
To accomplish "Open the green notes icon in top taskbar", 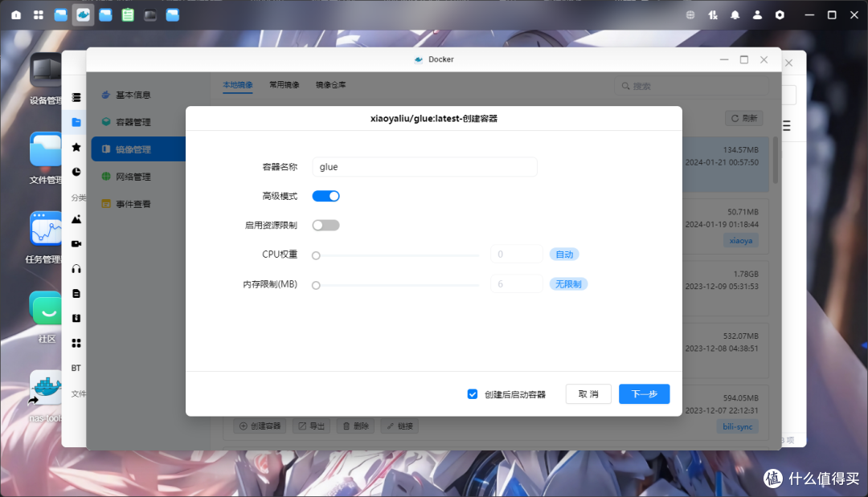I will coord(128,15).
